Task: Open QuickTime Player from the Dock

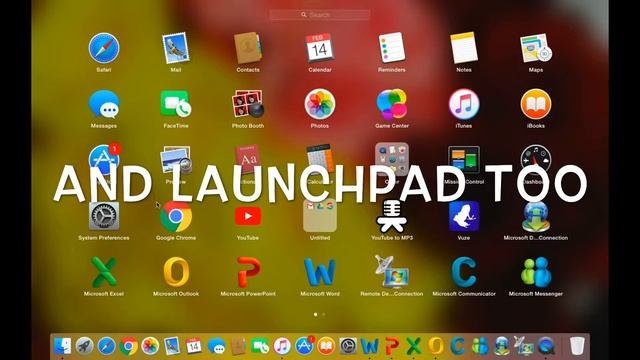Action: click(x=546, y=346)
